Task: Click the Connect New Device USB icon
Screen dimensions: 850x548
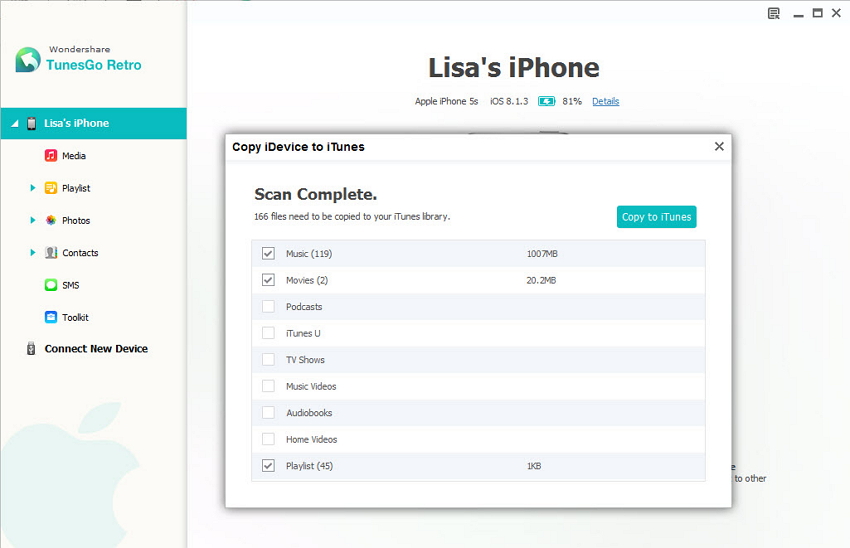Action: (x=31, y=349)
